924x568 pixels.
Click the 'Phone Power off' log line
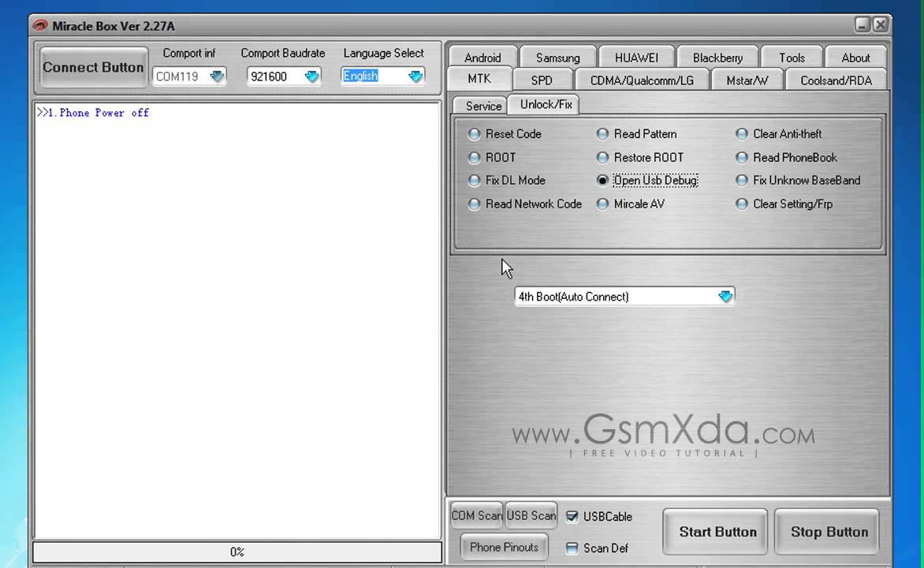point(92,113)
